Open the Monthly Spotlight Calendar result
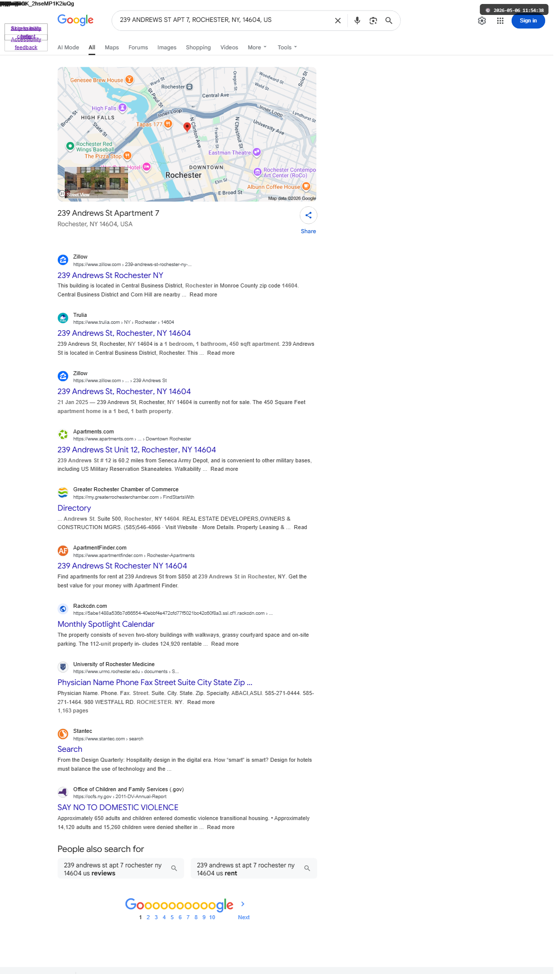This screenshot has height=974, width=560. point(106,624)
